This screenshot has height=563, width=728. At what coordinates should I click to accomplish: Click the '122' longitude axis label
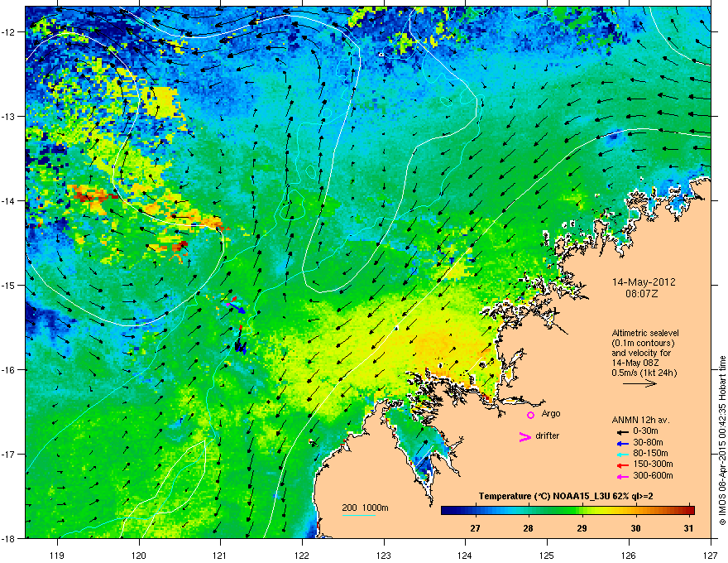[x=302, y=555]
